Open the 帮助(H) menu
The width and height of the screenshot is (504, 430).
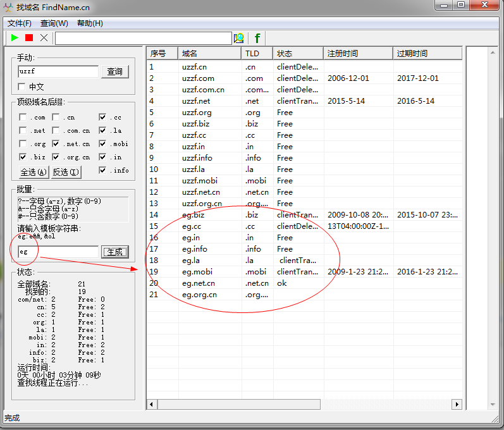(x=90, y=23)
